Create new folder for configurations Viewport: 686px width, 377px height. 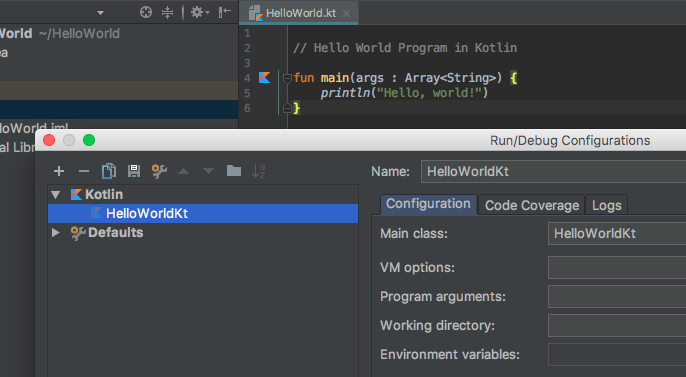tap(234, 171)
